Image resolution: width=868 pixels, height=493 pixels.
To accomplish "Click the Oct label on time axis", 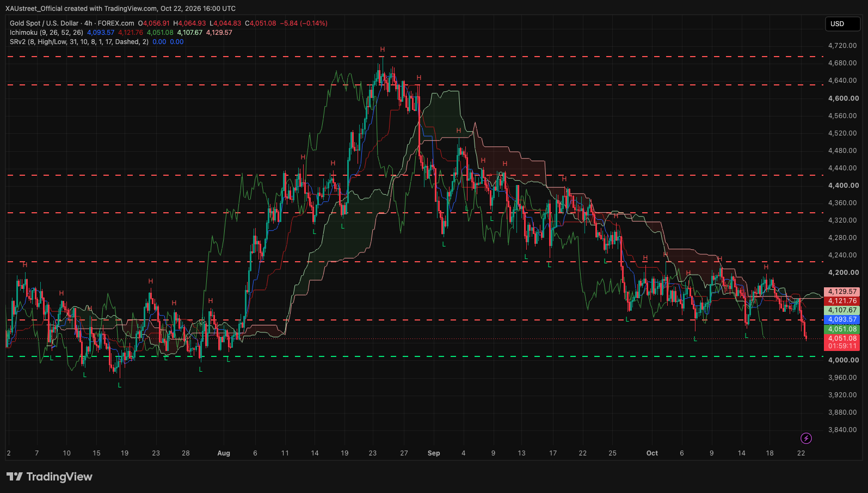I will [652, 453].
